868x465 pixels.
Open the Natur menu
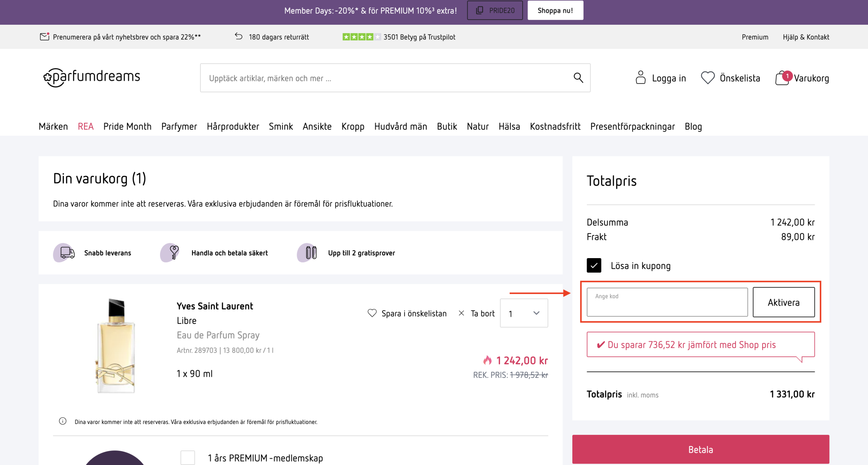tap(478, 127)
